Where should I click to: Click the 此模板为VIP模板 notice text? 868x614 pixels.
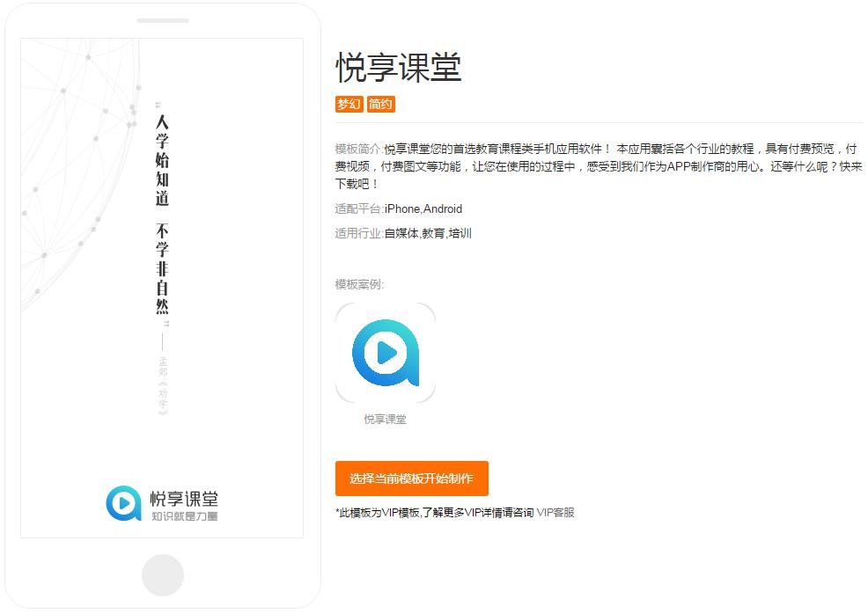(x=434, y=512)
